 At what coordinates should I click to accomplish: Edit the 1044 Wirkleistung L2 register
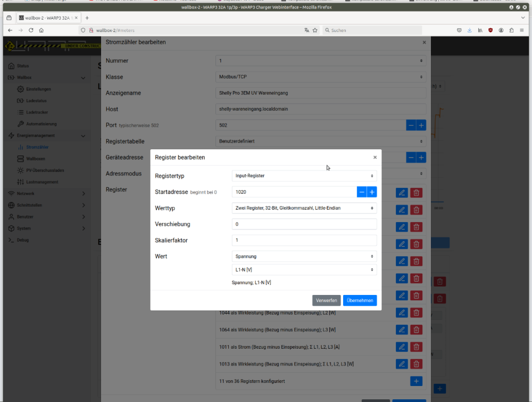click(402, 313)
